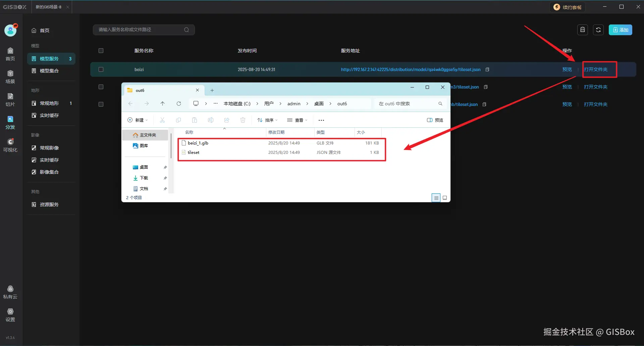
Task: Click the Cut scissors icon in Explorer
Action: 162,120
